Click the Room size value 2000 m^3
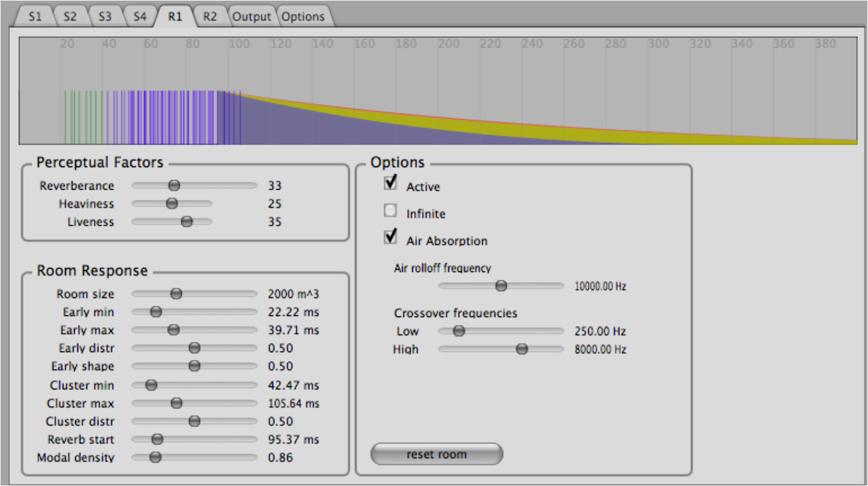The width and height of the screenshot is (868, 486). point(293,294)
